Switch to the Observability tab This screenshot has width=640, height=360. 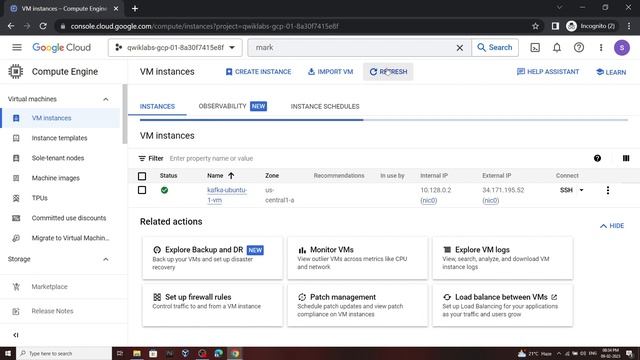(x=232, y=106)
